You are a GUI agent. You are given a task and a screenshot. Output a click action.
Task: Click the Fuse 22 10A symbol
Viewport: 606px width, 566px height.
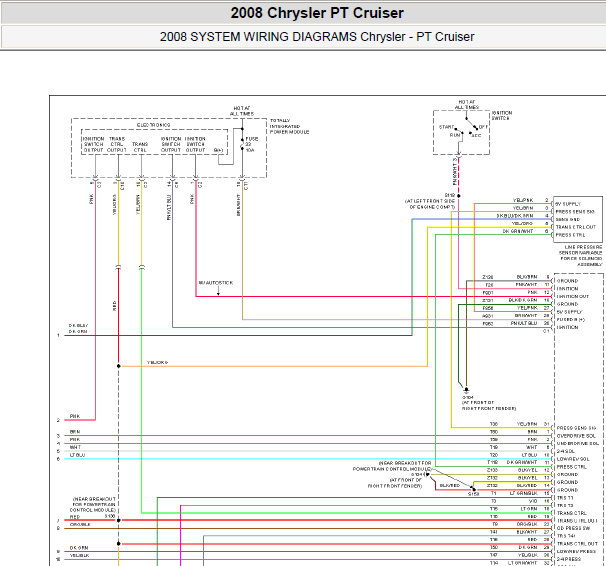(x=243, y=144)
